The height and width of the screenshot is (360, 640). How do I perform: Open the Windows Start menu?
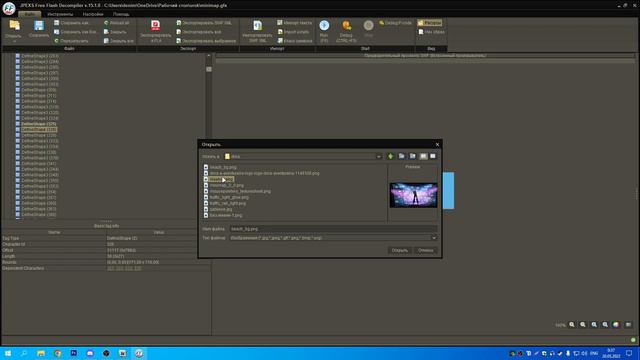point(8,353)
